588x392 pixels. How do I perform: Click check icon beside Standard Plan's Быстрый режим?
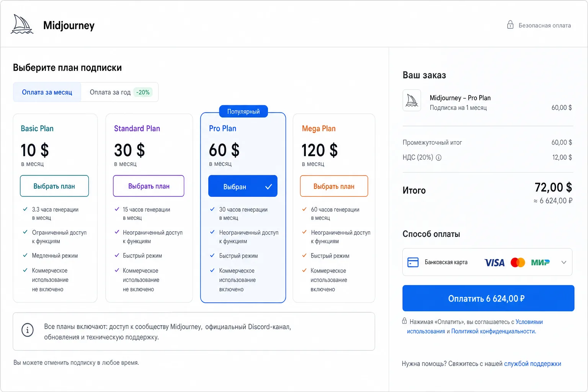click(117, 255)
